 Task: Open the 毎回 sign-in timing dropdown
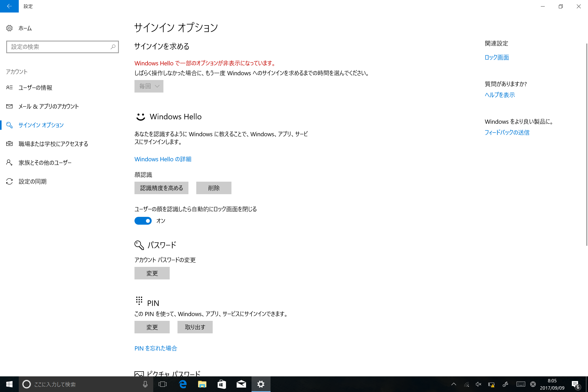pos(149,86)
